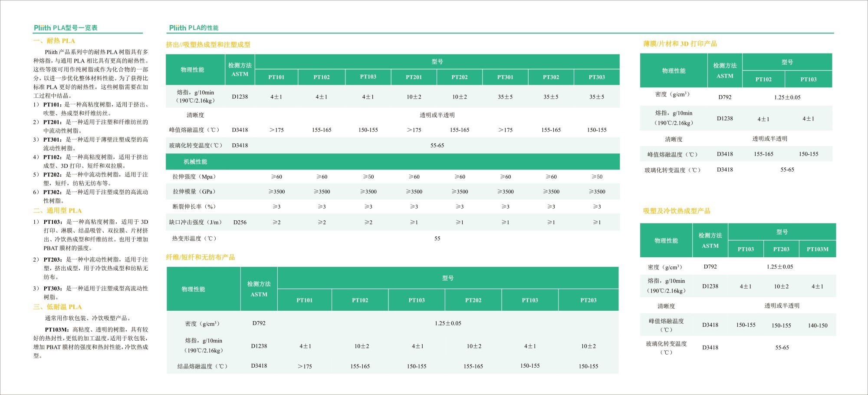Click "1.25±0.05" in the fiber products table
868x395 pixels.
(x=448, y=323)
